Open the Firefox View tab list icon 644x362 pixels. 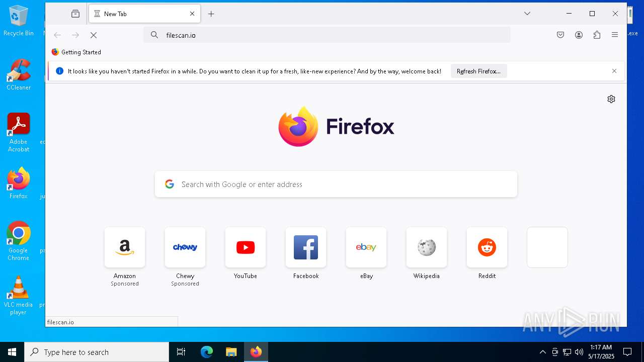pos(75,14)
